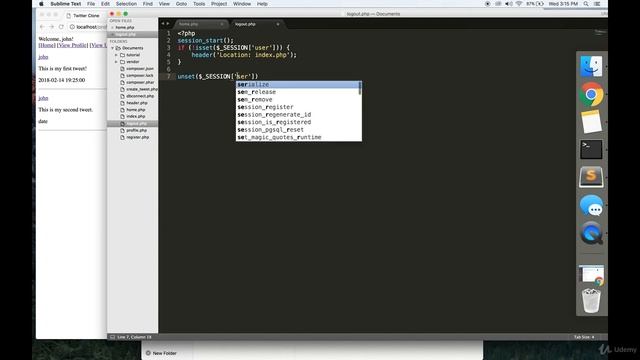Click the New Folder button at bottom
The height and width of the screenshot is (360, 640).
[x=161, y=353]
